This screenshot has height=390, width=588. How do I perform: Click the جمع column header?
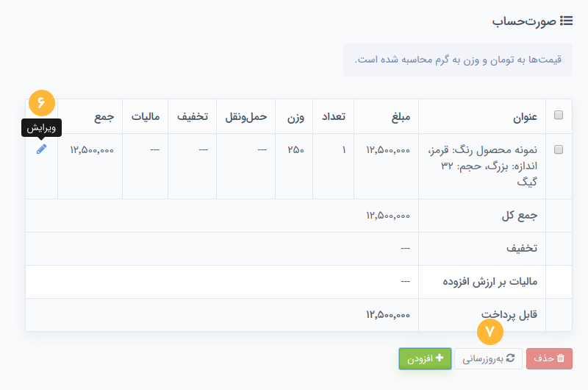point(104,116)
